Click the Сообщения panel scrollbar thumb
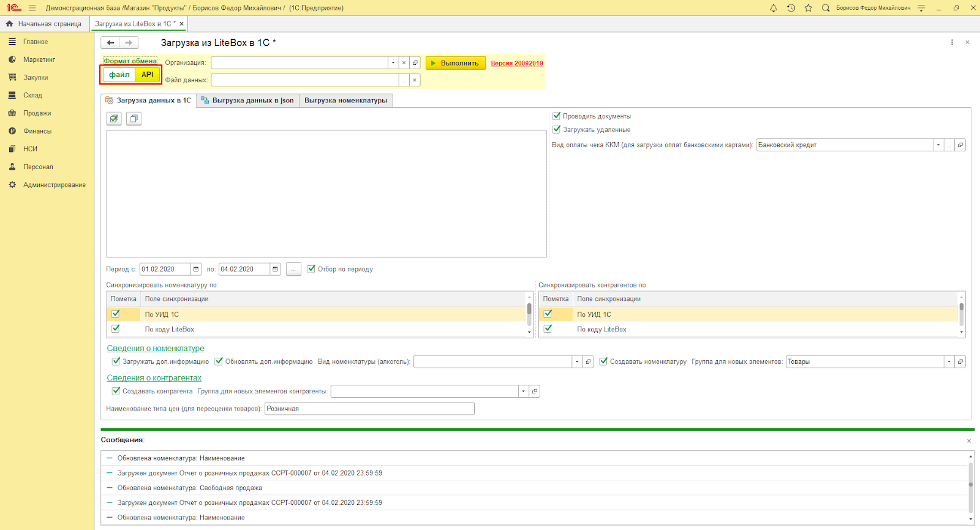980x530 pixels. click(971, 484)
